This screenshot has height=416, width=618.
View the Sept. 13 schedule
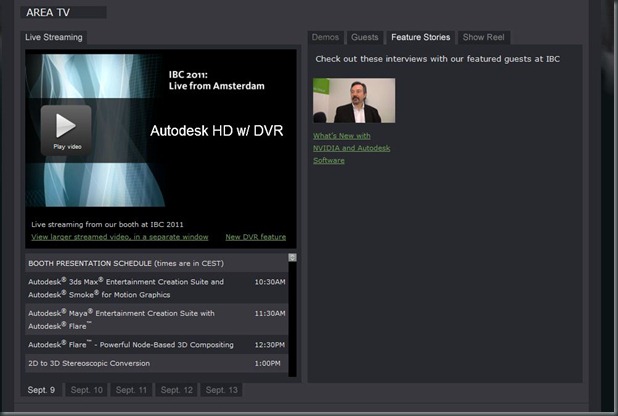point(222,390)
